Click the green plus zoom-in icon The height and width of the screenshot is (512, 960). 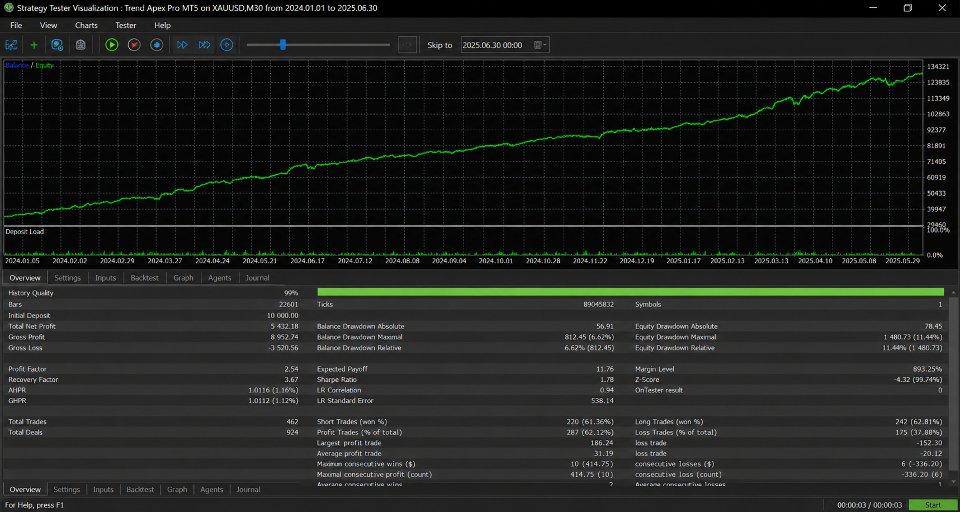pyautogui.click(x=34, y=45)
